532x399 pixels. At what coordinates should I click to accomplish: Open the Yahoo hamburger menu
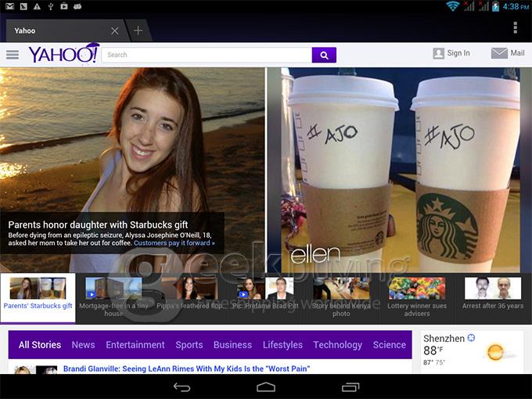(12, 55)
